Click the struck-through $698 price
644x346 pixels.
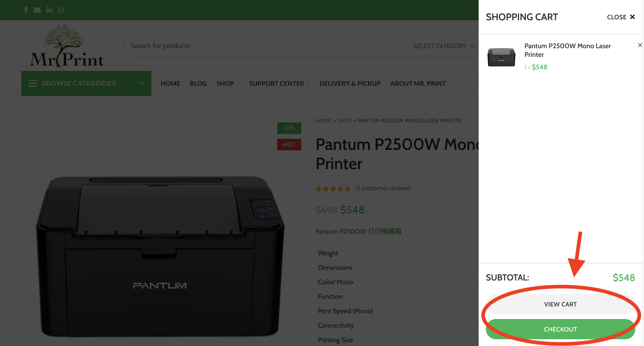(326, 210)
